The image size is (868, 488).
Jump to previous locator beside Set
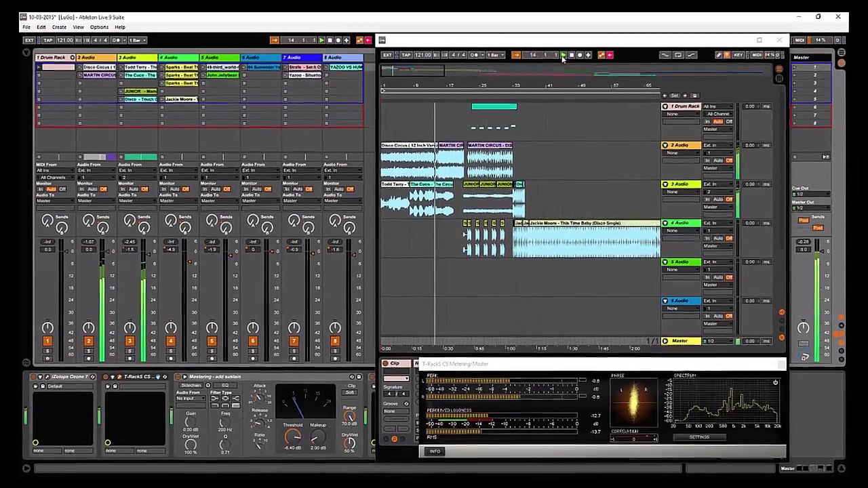click(x=665, y=96)
